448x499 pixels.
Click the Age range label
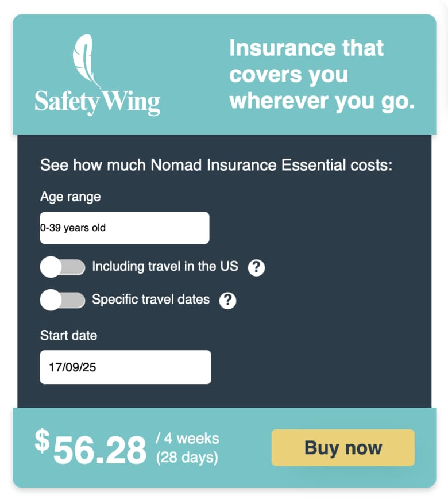71,197
